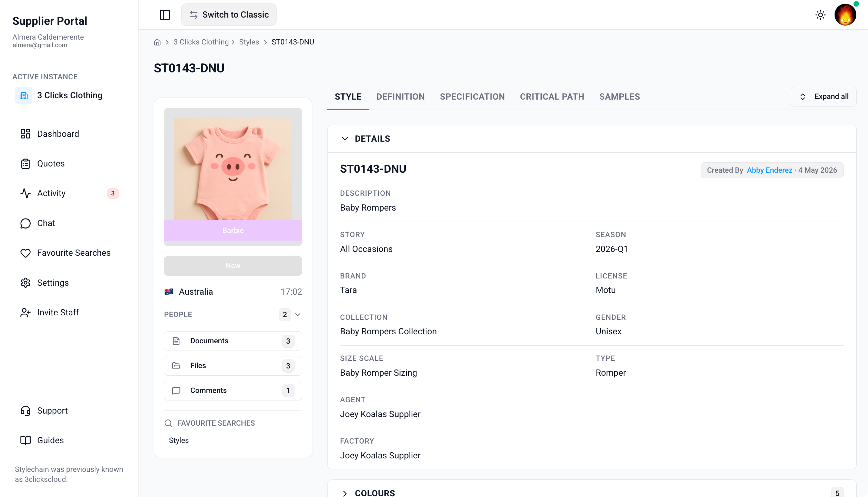
Task: Click the Documents file icon
Action: pyautogui.click(x=176, y=341)
